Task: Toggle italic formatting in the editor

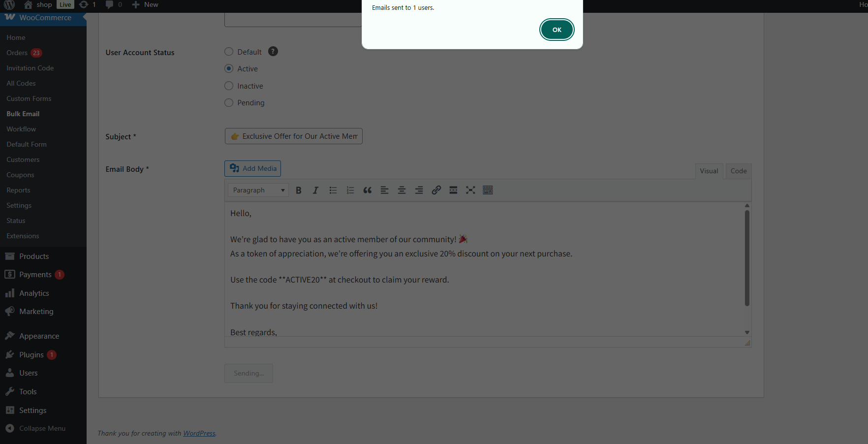Action: (x=315, y=190)
